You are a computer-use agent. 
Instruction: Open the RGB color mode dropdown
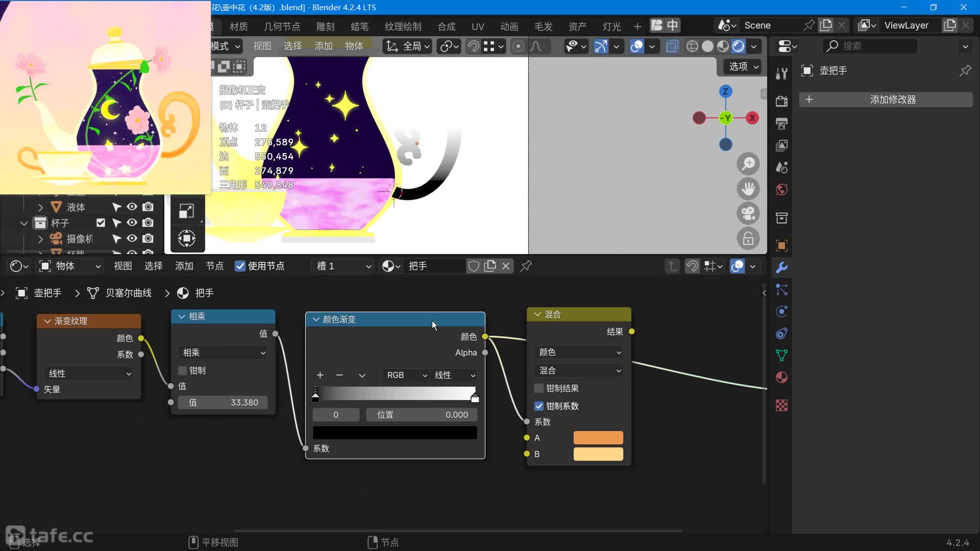point(406,375)
